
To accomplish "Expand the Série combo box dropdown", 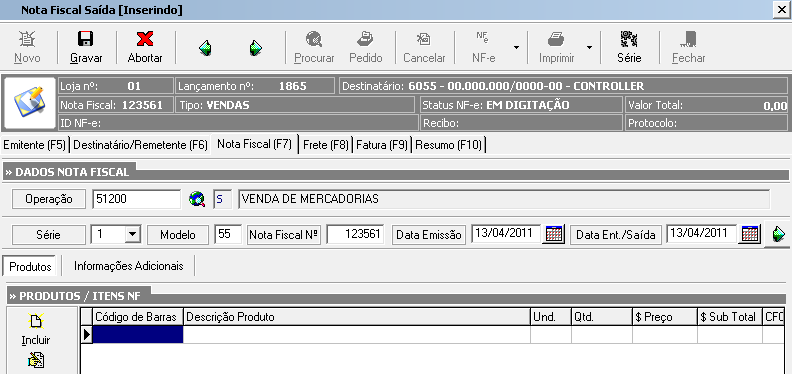I will 132,234.
